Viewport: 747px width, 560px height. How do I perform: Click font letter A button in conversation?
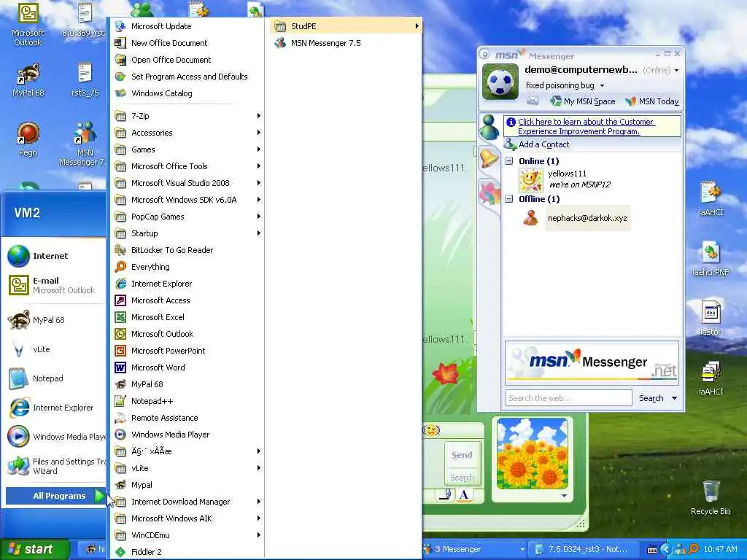pos(464,495)
